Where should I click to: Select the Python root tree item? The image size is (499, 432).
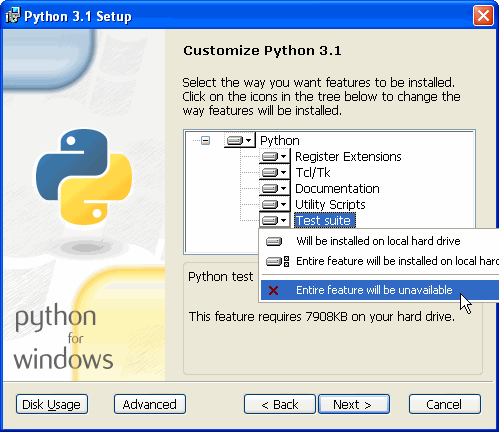pos(279,141)
